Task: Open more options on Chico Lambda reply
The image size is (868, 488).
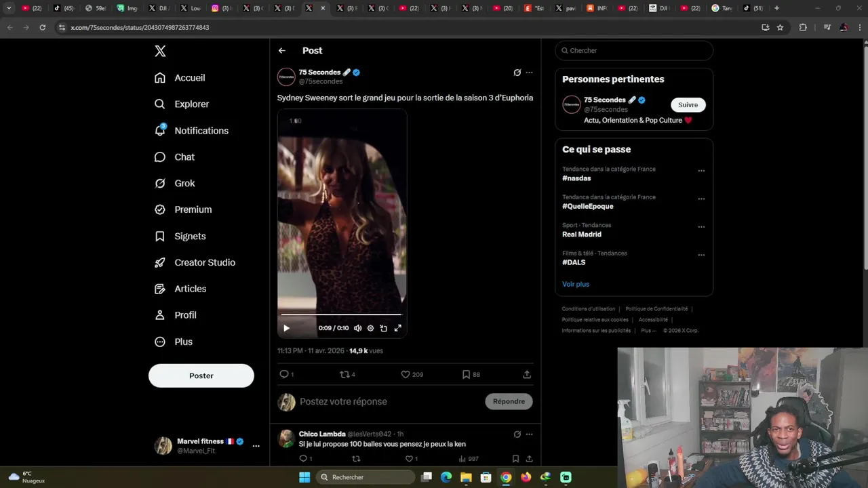Action: (530, 434)
